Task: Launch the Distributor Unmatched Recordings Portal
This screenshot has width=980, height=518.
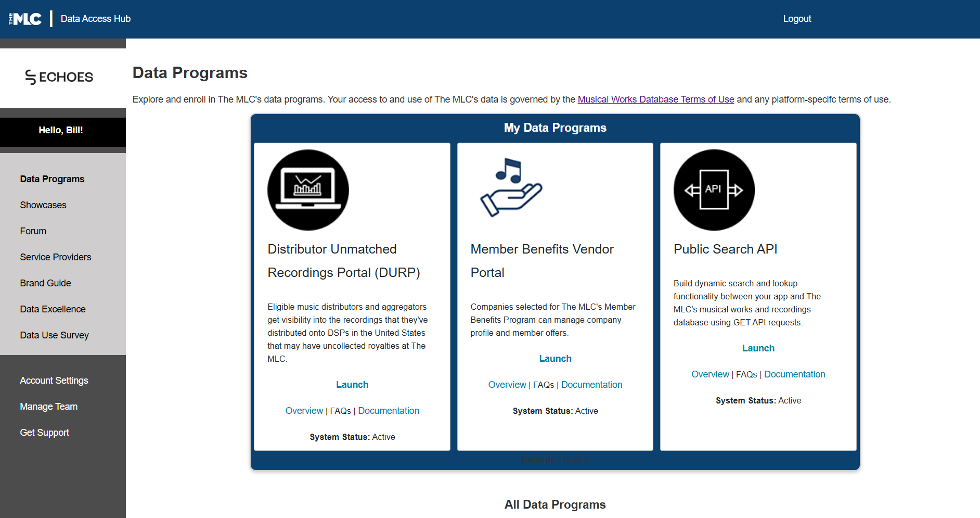Action: pos(352,385)
